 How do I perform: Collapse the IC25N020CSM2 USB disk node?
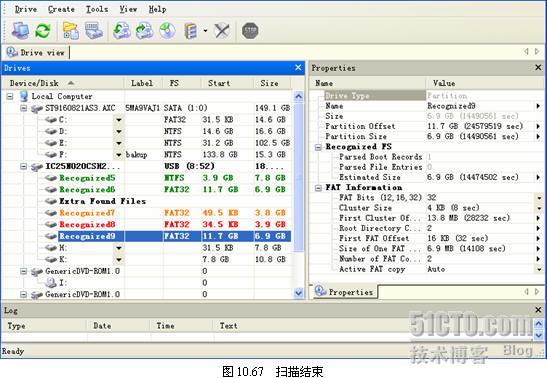click(x=23, y=166)
